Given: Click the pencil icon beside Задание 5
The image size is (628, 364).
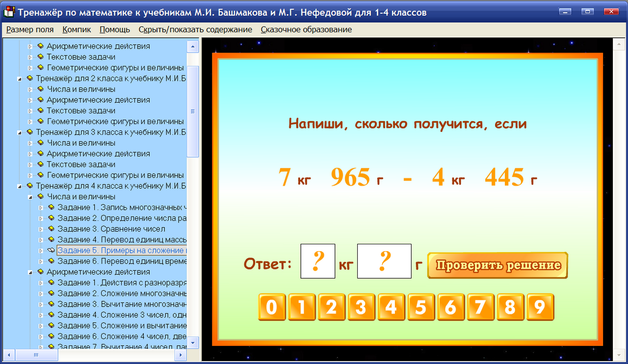Looking at the screenshot, I should click(51, 250).
